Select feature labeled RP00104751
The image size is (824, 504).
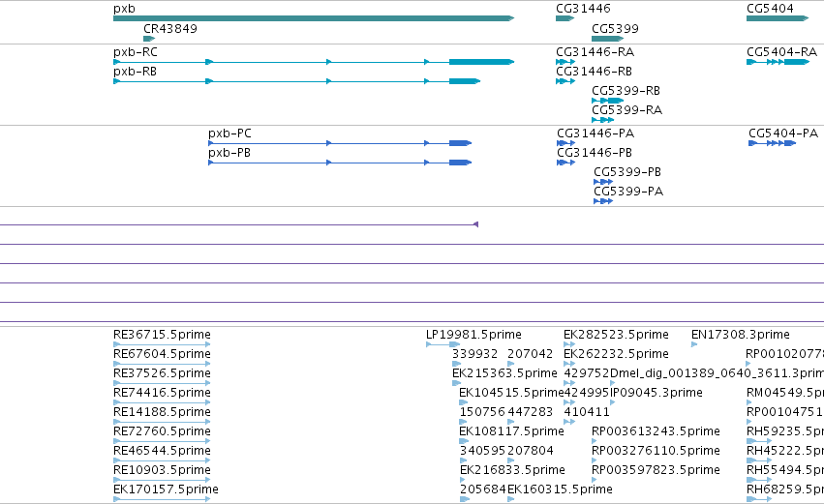[785, 413]
